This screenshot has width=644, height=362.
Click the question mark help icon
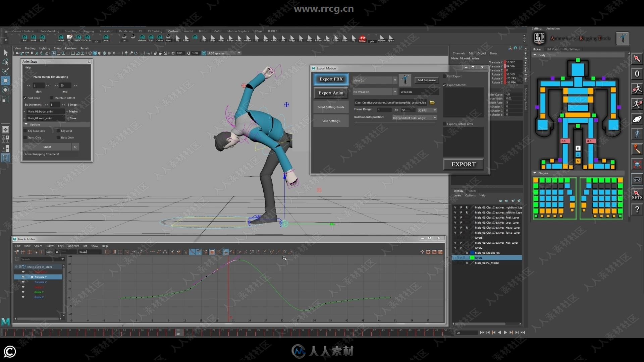(x=637, y=210)
